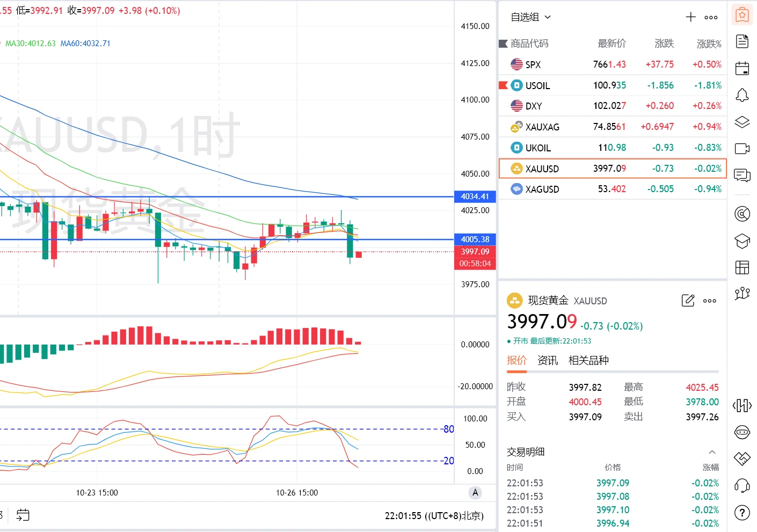
Task: Select the XAGUSD watchlist row
Action: 613,189
